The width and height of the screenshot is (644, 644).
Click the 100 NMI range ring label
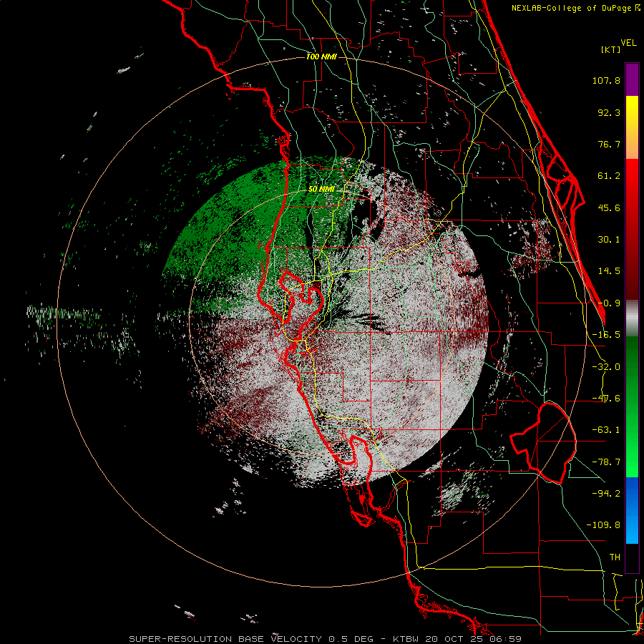[321, 57]
